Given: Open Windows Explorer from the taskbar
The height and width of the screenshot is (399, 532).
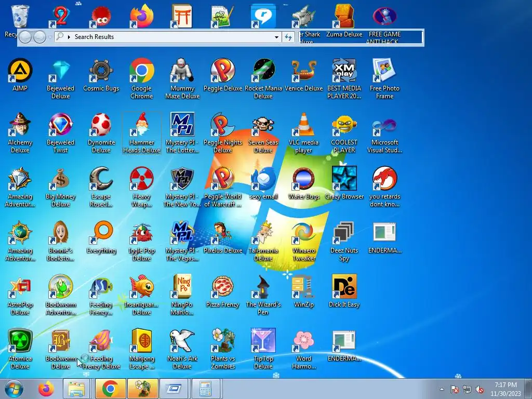Looking at the screenshot, I should pos(77,389).
